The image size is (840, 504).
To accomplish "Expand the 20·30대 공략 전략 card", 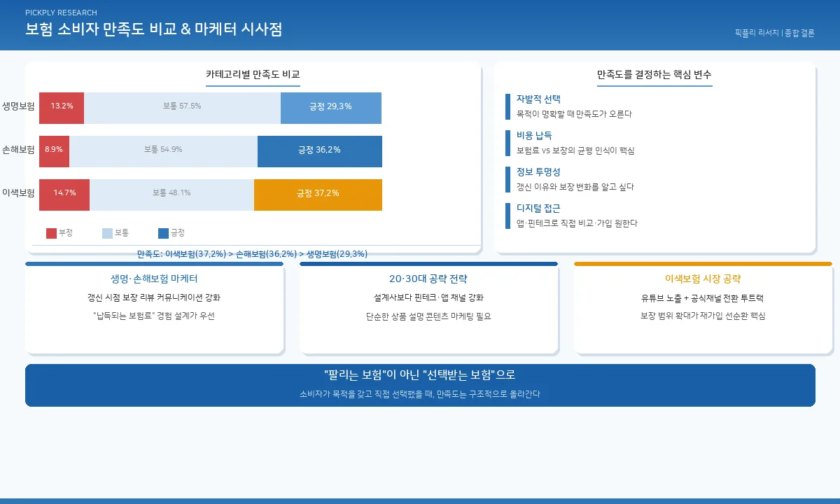I will coord(429,279).
